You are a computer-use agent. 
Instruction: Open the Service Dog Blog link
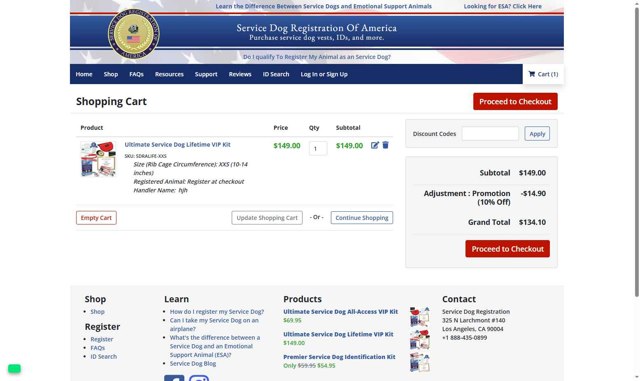[193, 363]
